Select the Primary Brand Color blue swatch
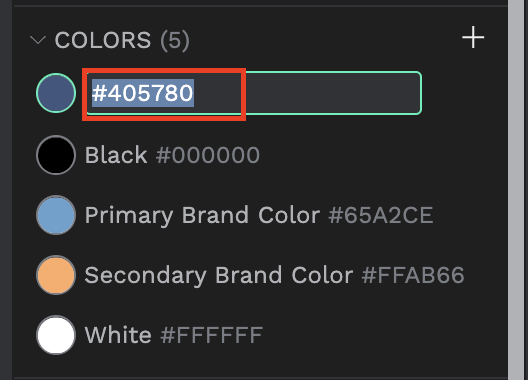Viewport: 528px width, 380px height. pos(56,215)
